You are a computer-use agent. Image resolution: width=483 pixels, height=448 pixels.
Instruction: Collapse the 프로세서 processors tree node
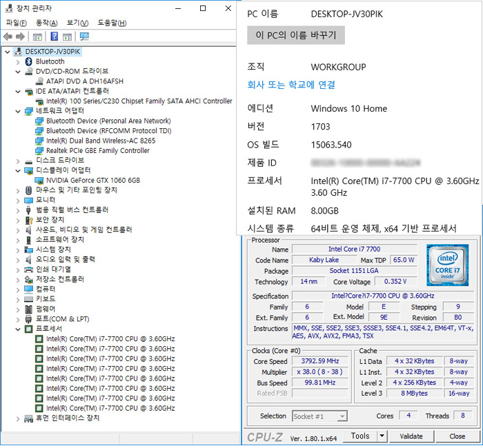coord(18,329)
